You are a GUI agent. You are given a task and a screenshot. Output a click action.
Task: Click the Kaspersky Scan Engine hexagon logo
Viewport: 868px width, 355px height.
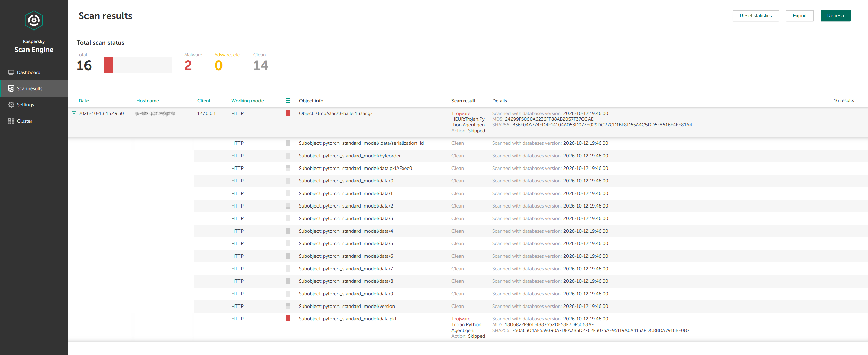point(34,20)
